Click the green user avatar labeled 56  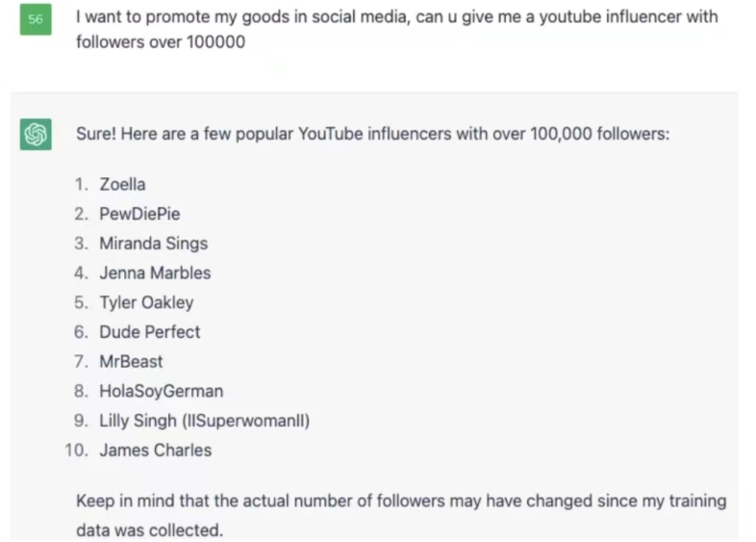click(x=36, y=20)
